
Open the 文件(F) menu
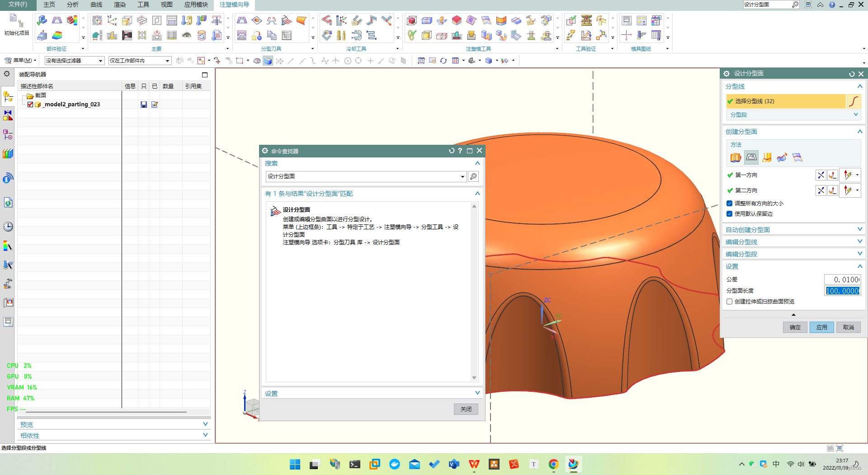click(18, 5)
